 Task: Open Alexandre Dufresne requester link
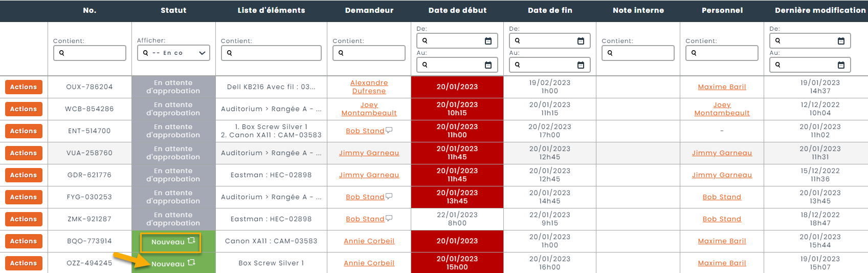click(369, 87)
